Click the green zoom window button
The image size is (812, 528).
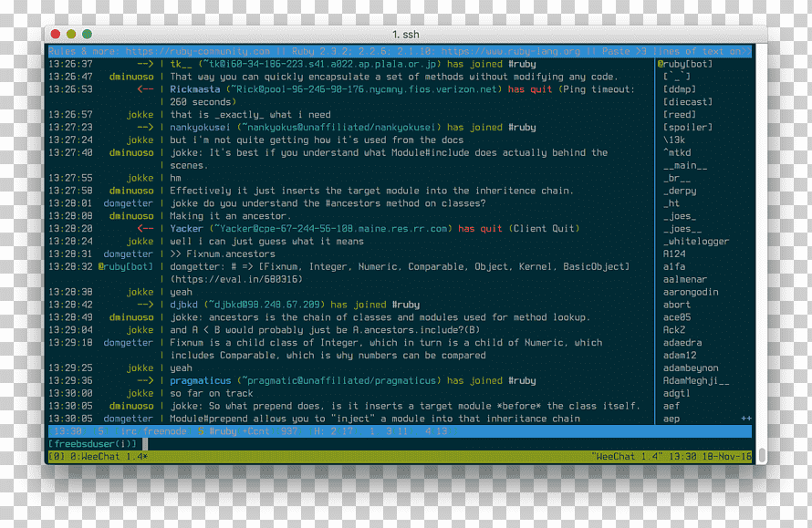tap(87, 34)
